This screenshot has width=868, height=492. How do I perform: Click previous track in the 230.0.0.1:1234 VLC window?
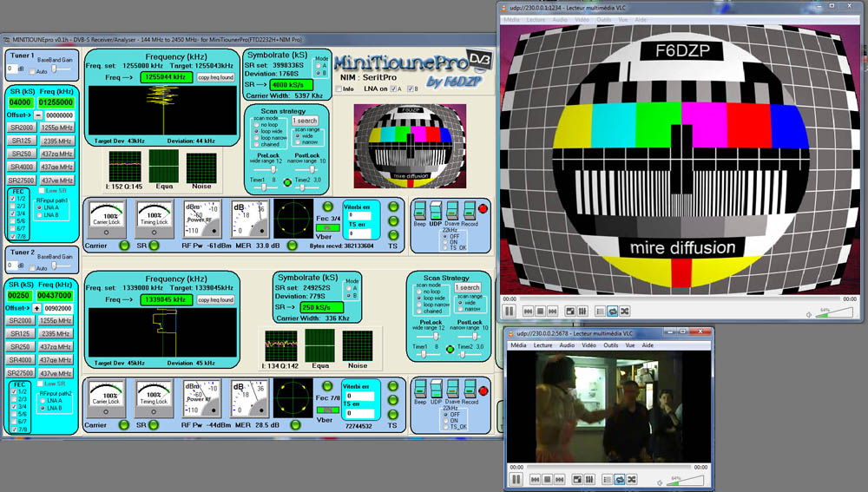point(528,312)
